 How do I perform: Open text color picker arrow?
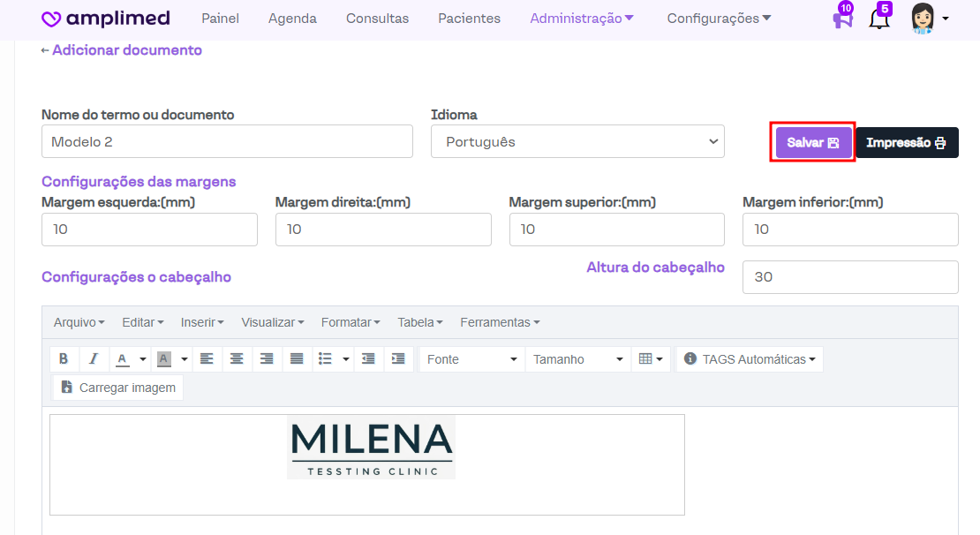click(143, 359)
